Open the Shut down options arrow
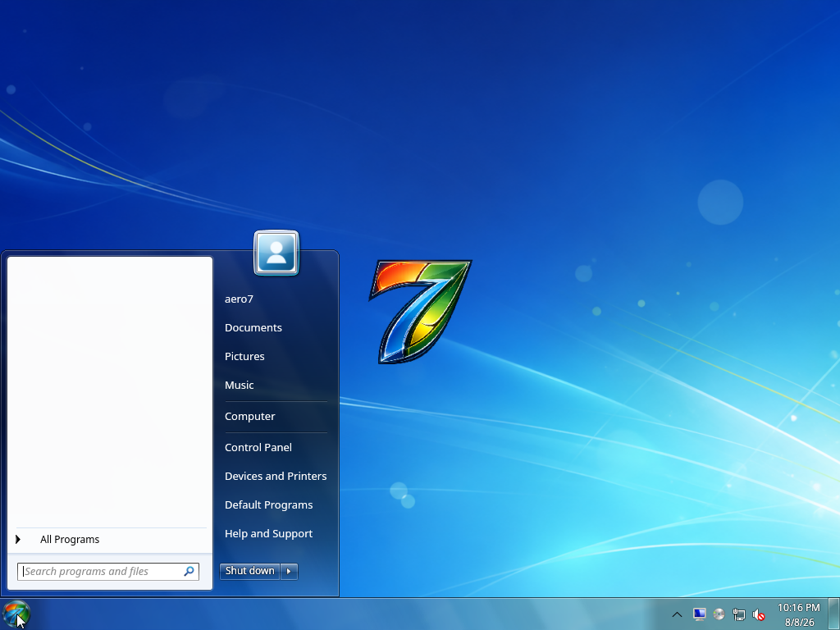Screen dimensions: 840x630 [289, 571]
